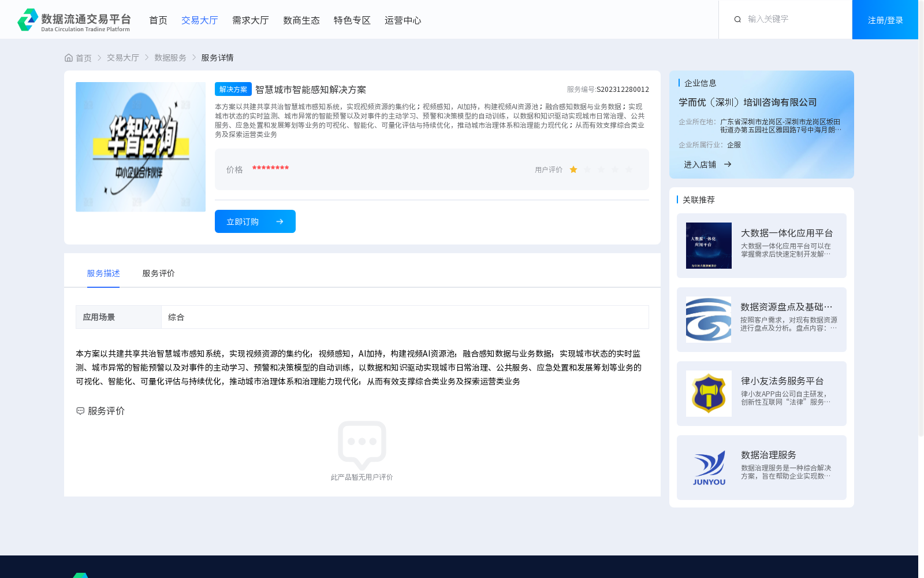
Task: Click the 注册/登录 button
Action: click(x=885, y=20)
